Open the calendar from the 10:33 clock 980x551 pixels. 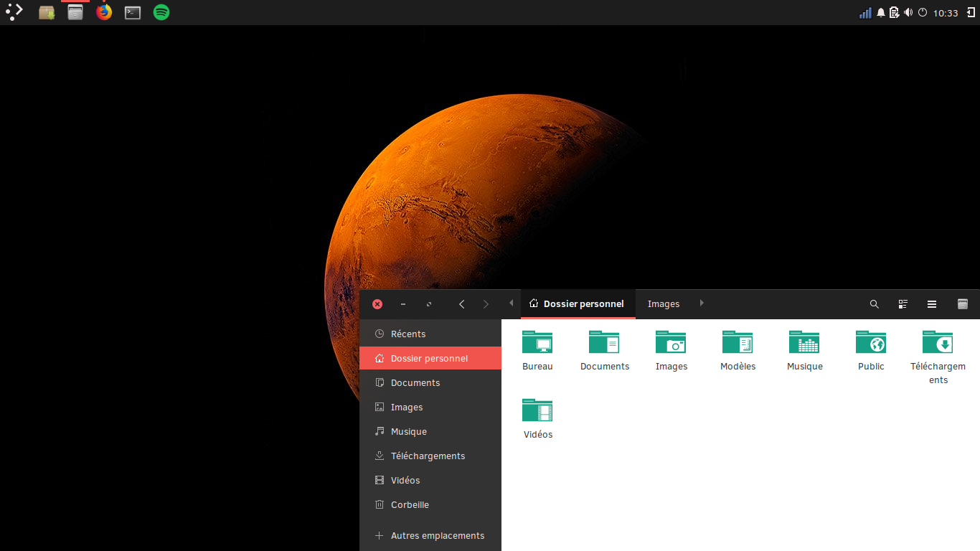point(946,13)
